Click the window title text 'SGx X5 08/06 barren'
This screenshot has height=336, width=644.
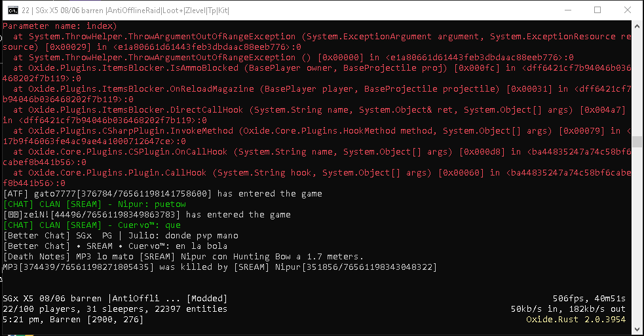(x=69, y=10)
